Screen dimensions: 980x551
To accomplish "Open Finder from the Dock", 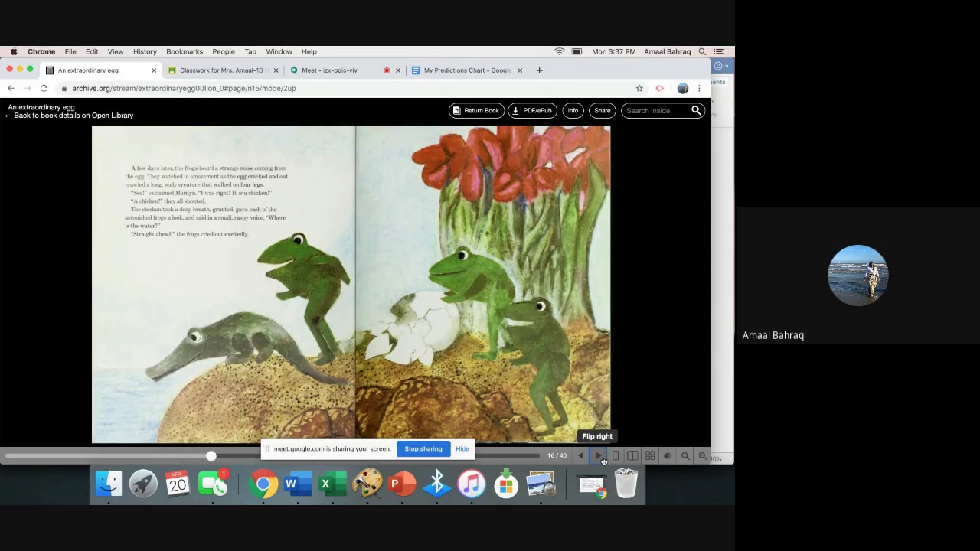I will pos(109,484).
